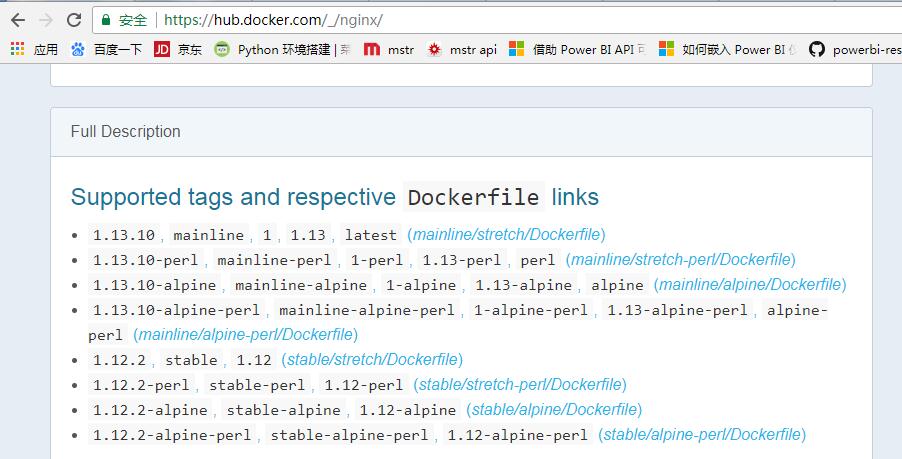
Task: Click the 1.12.2-alpine-perl tag
Action: 172,435
